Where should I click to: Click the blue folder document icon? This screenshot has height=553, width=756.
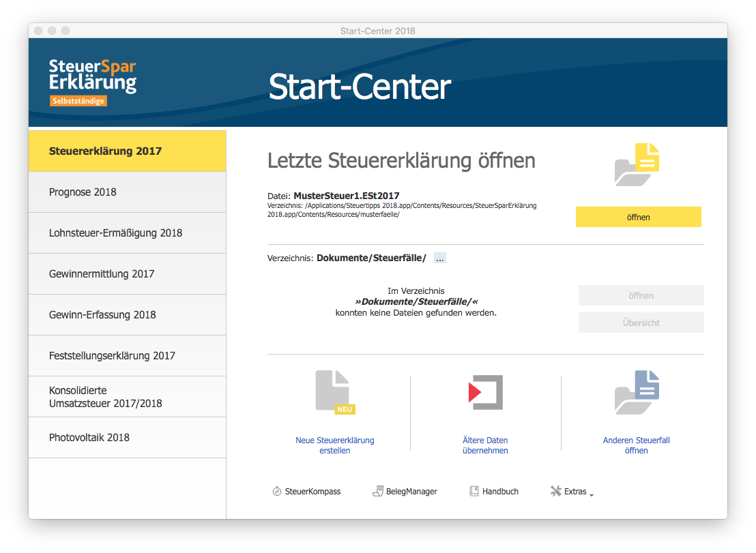[x=637, y=392]
